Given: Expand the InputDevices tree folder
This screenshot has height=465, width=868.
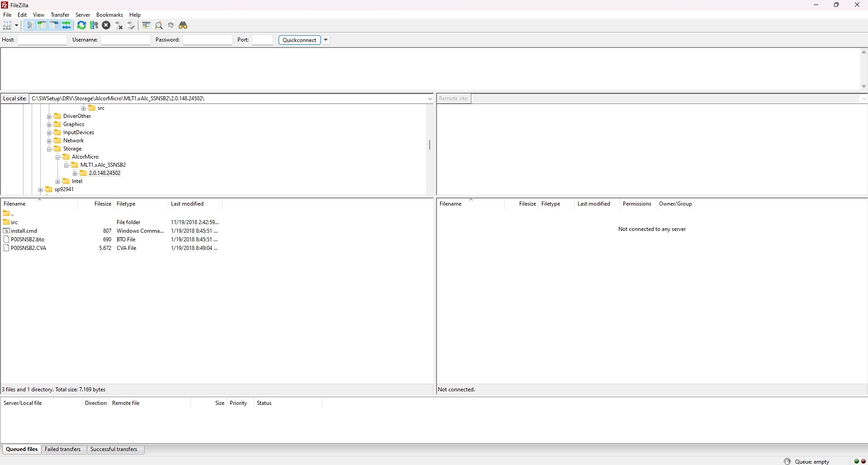Looking at the screenshot, I should pyautogui.click(x=49, y=133).
